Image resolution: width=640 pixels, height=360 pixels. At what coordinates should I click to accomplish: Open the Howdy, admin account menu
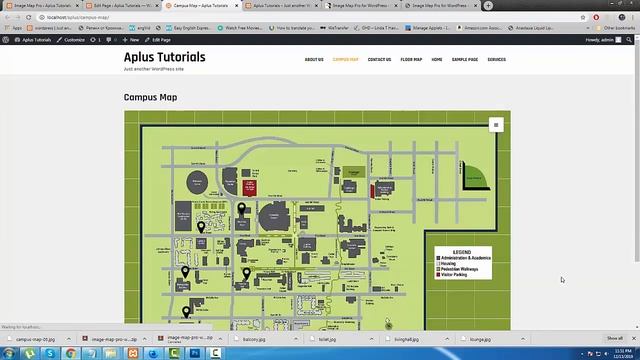pos(603,40)
